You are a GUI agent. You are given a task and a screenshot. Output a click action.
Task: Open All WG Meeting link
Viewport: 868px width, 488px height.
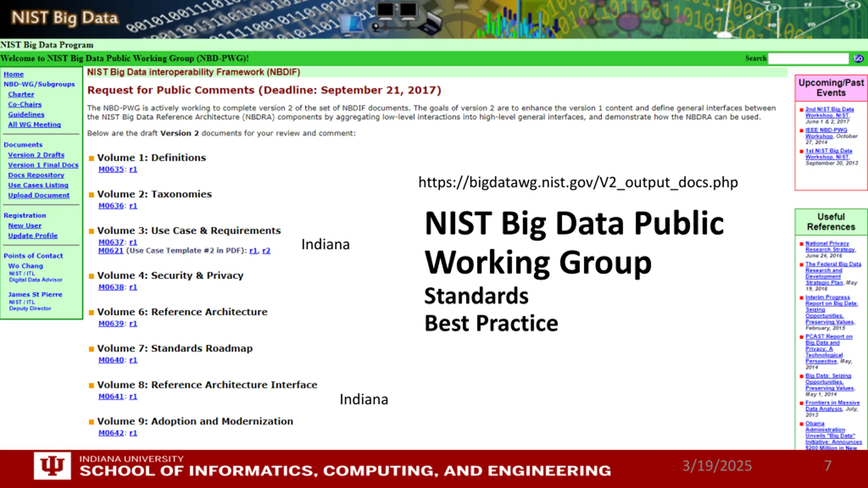tap(34, 124)
